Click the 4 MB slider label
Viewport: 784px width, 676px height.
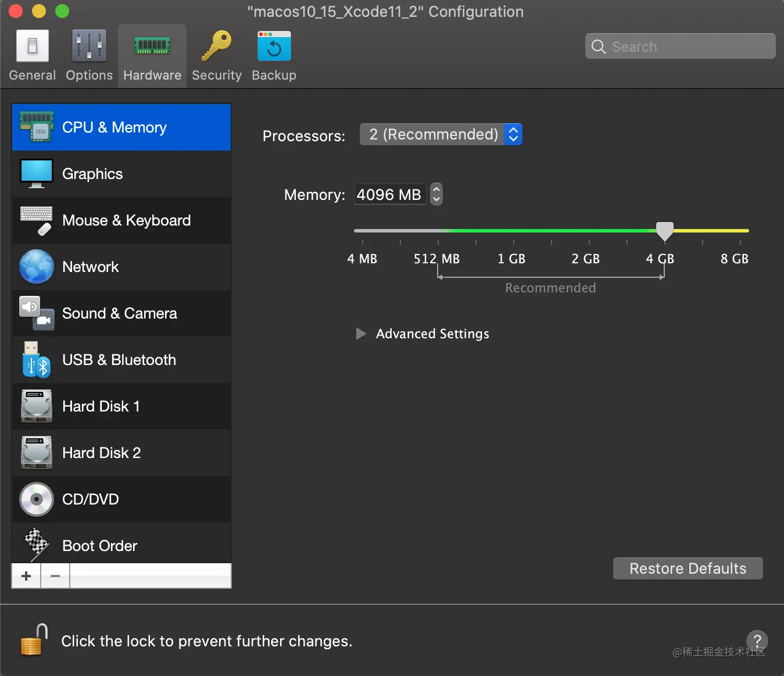click(x=362, y=259)
